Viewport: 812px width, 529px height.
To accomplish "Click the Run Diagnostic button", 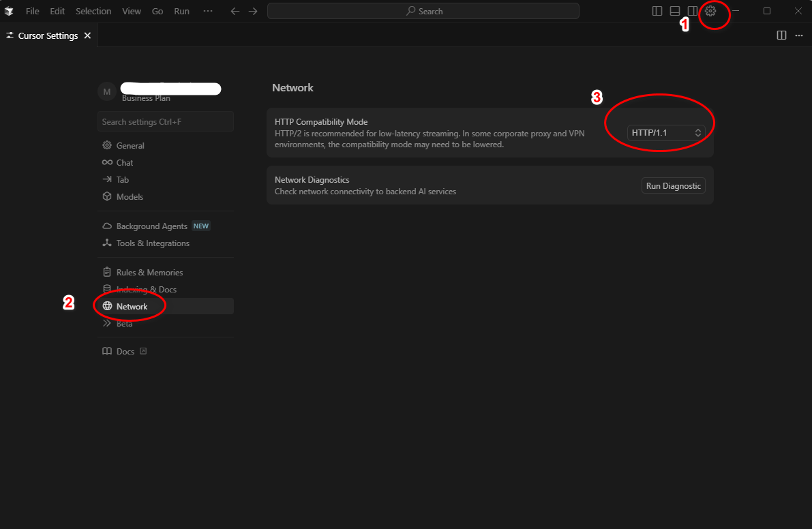I will (x=673, y=186).
